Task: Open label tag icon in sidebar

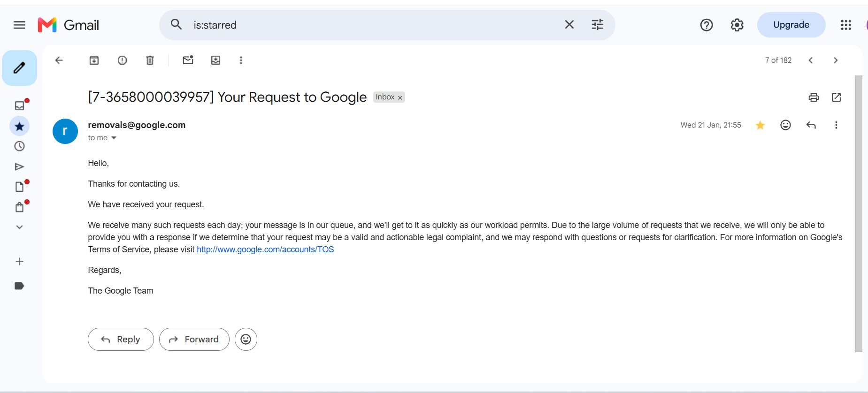Action: (x=19, y=286)
